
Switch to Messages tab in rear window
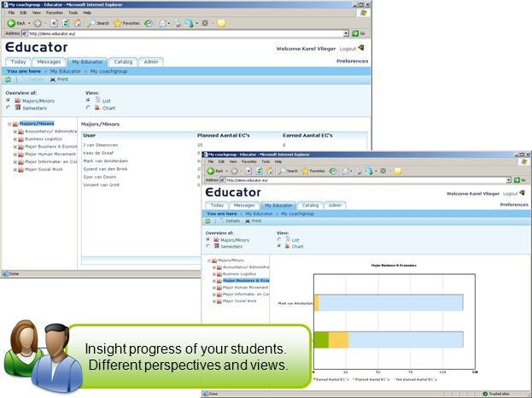tap(49, 61)
